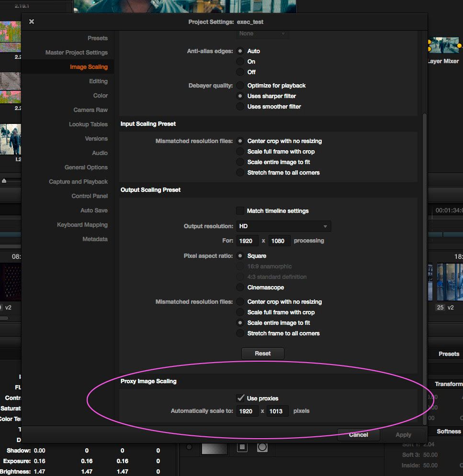Enable Match timeline settings checkbox
463x476 pixels.
point(240,211)
